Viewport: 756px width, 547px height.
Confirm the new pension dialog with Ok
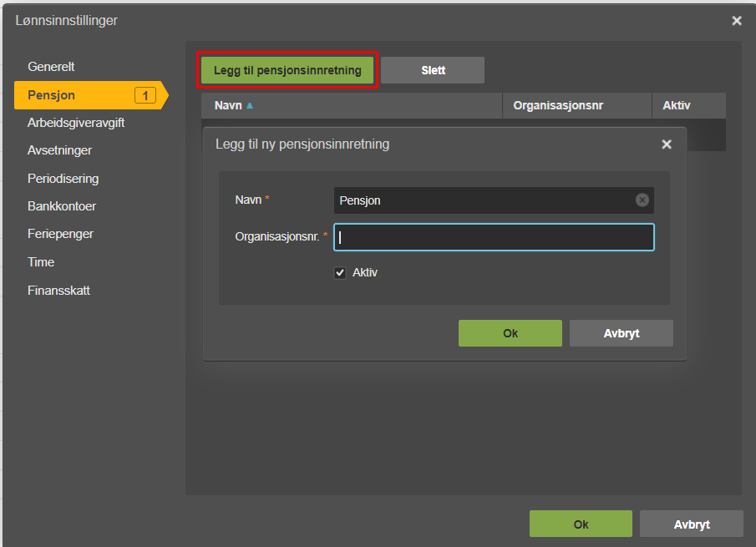510,333
